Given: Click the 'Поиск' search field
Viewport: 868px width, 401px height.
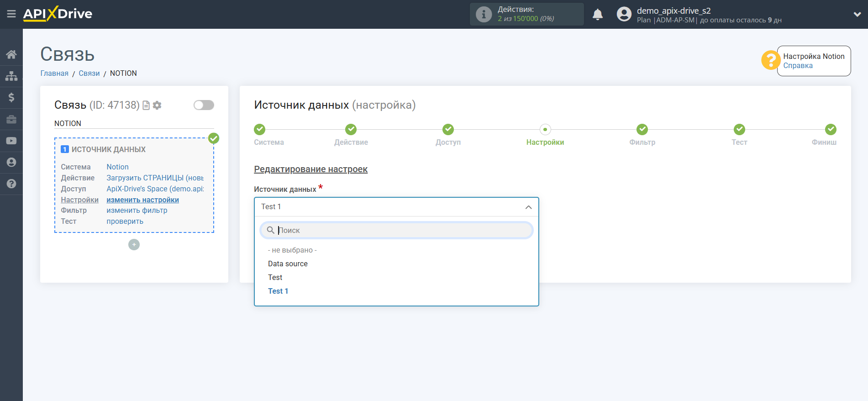Looking at the screenshot, I should (x=402, y=230).
